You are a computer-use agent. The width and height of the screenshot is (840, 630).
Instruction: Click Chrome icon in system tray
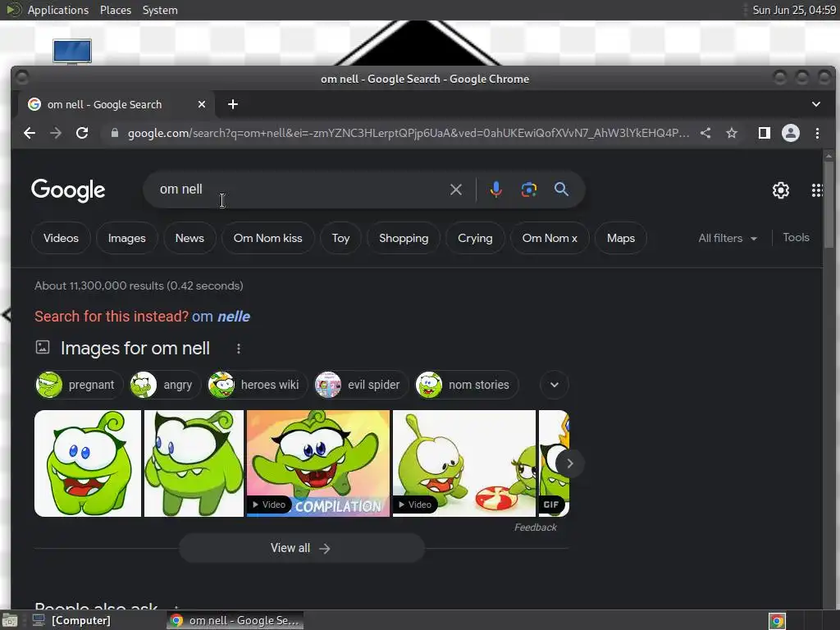point(777,621)
